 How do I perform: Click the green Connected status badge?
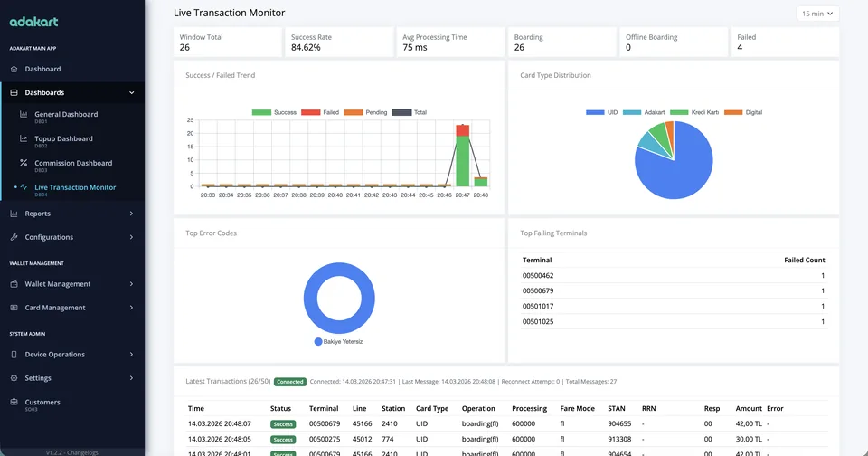click(290, 382)
